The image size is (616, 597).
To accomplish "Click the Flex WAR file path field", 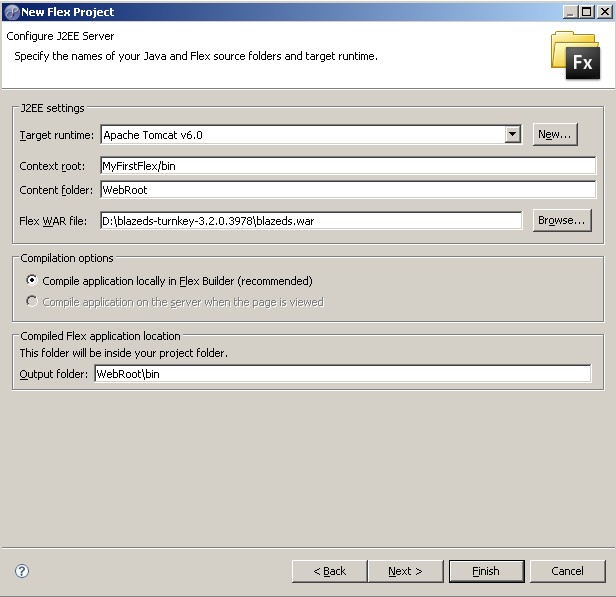I will pyautogui.click(x=311, y=221).
